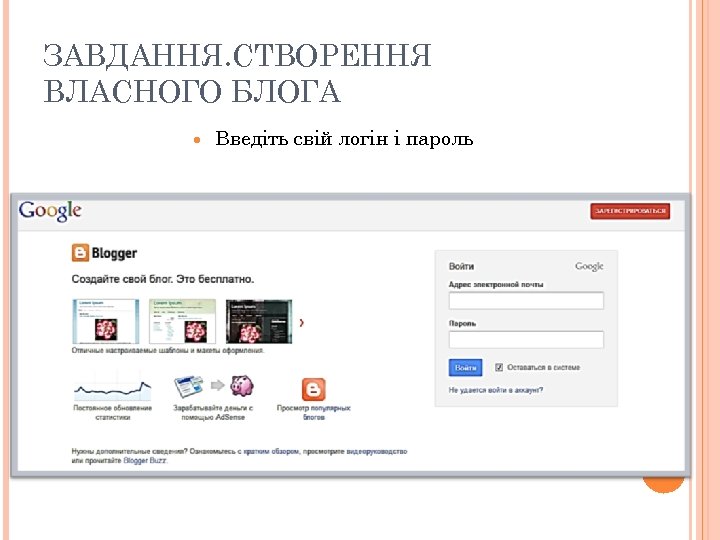Click the Google logo in the header
Screen dimensions: 720x540
coord(50,211)
